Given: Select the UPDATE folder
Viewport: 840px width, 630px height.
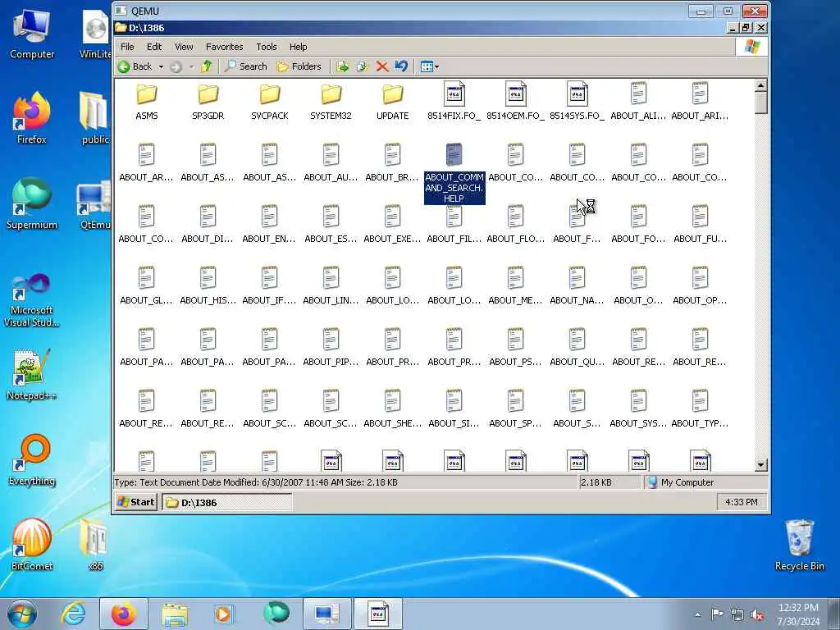Looking at the screenshot, I should pos(393,102).
